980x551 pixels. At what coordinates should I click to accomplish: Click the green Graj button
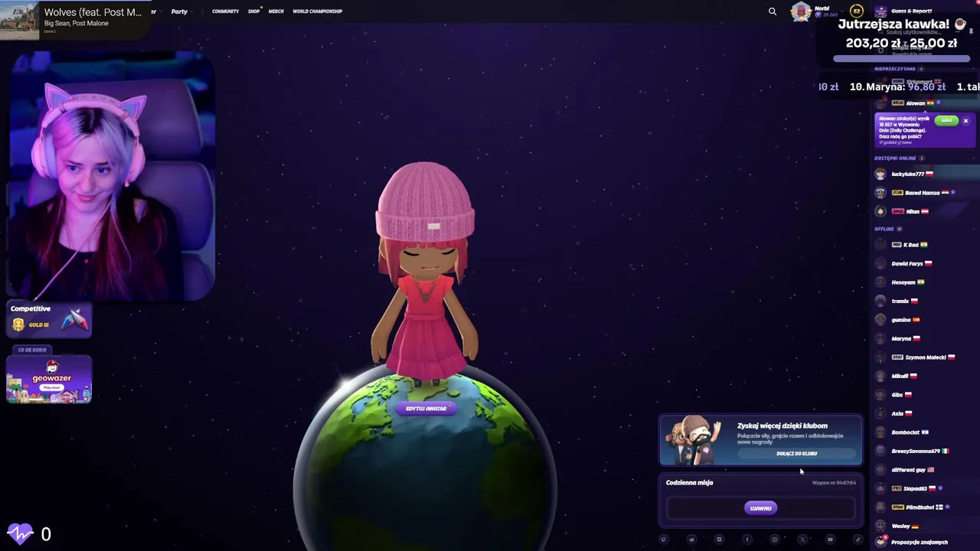pyautogui.click(x=946, y=121)
